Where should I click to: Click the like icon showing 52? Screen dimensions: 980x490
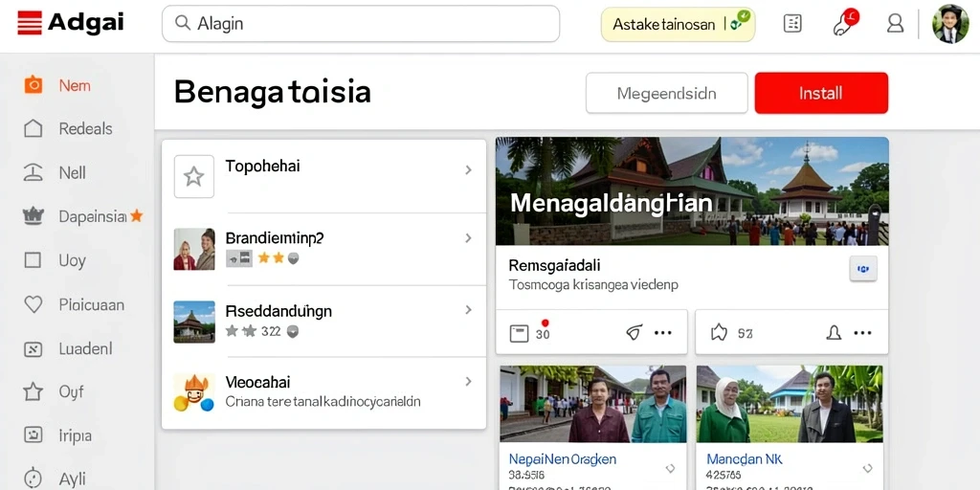tap(720, 333)
